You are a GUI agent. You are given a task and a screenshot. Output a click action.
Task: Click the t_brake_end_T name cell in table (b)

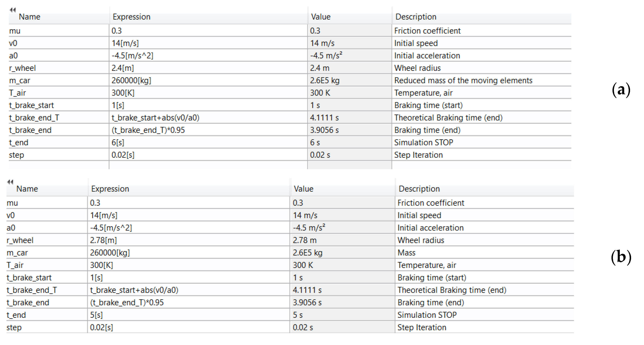32,290
